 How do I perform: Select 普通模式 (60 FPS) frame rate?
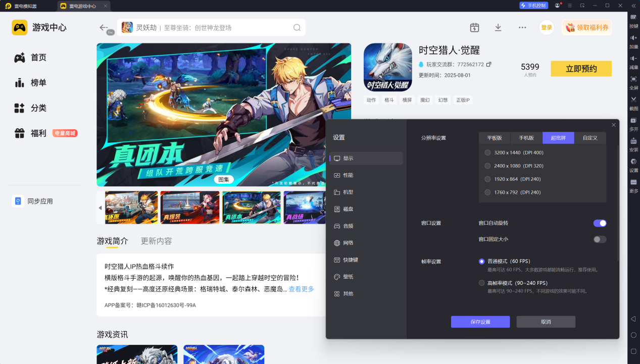pos(481,262)
